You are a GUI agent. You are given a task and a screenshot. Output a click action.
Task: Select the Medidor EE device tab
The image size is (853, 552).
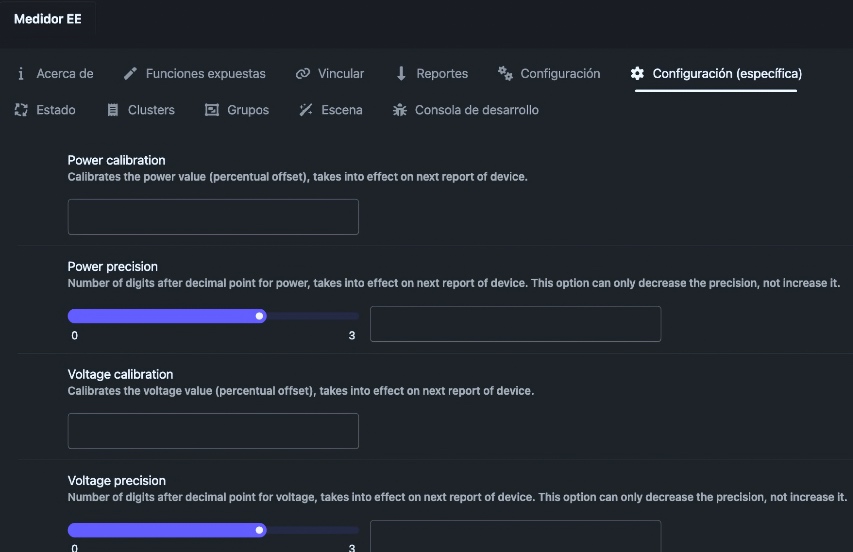coord(48,19)
